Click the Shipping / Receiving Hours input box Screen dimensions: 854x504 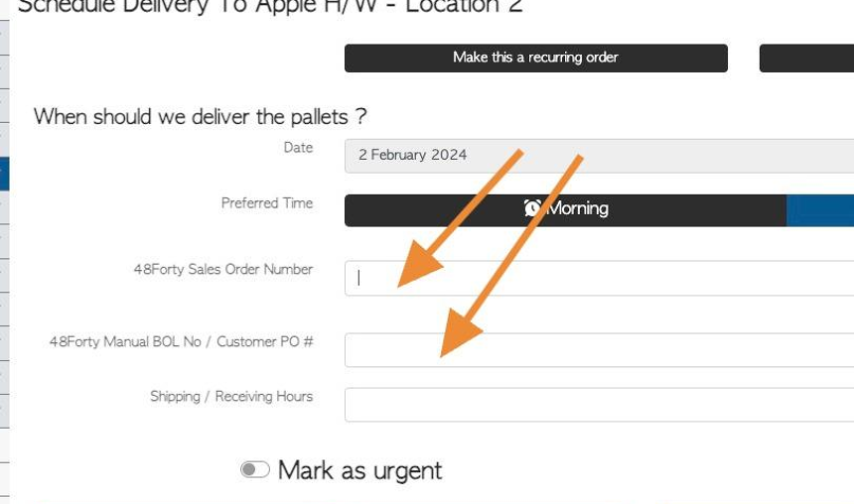pyautogui.click(x=599, y=405)
